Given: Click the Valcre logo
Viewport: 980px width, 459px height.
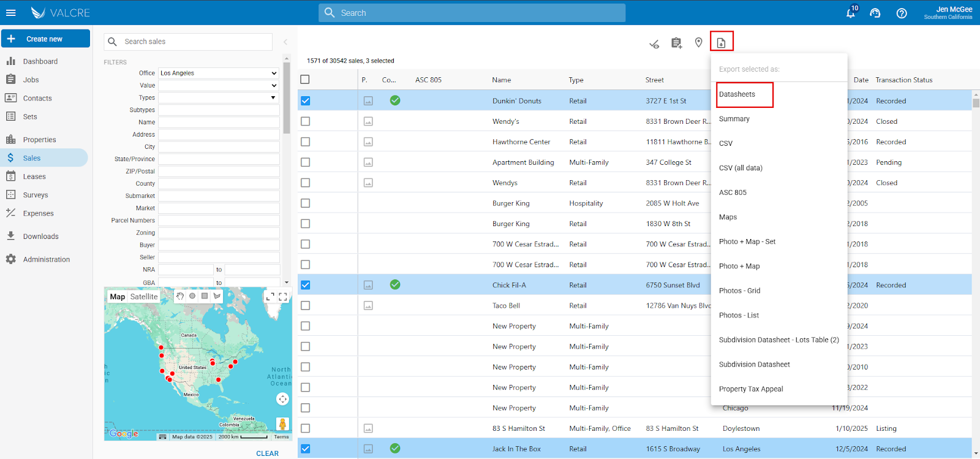Looking at the screenshot, I should [x=60, y=13].
